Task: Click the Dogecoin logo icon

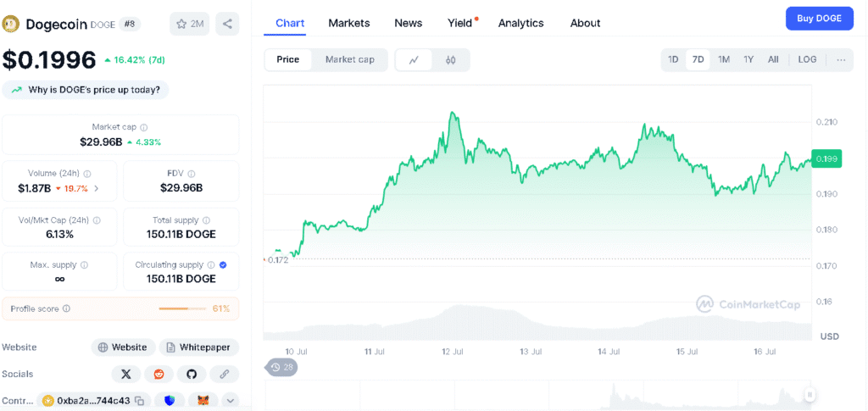Action: (x=11, y=24)
